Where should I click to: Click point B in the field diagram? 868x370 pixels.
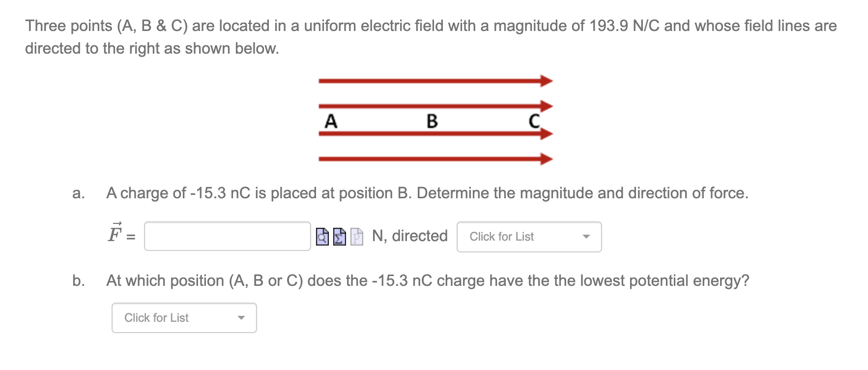point(432,121)
